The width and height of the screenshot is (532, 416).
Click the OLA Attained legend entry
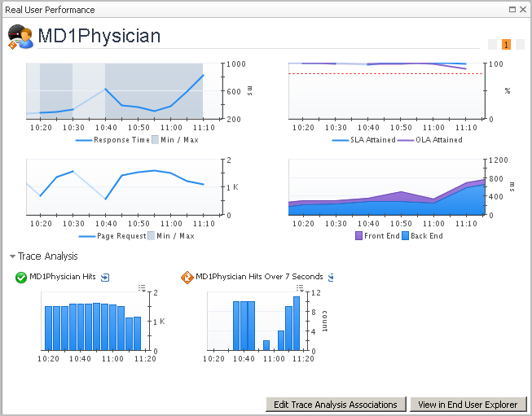click(x=430, y=140)
